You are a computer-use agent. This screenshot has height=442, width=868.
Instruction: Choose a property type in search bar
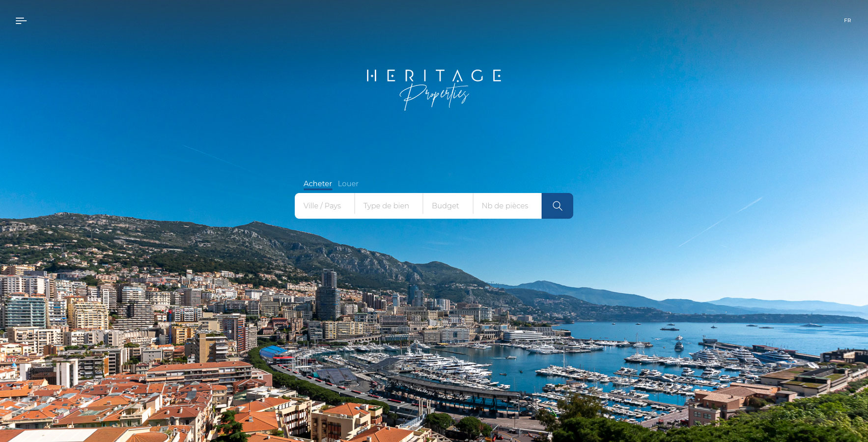389,206
